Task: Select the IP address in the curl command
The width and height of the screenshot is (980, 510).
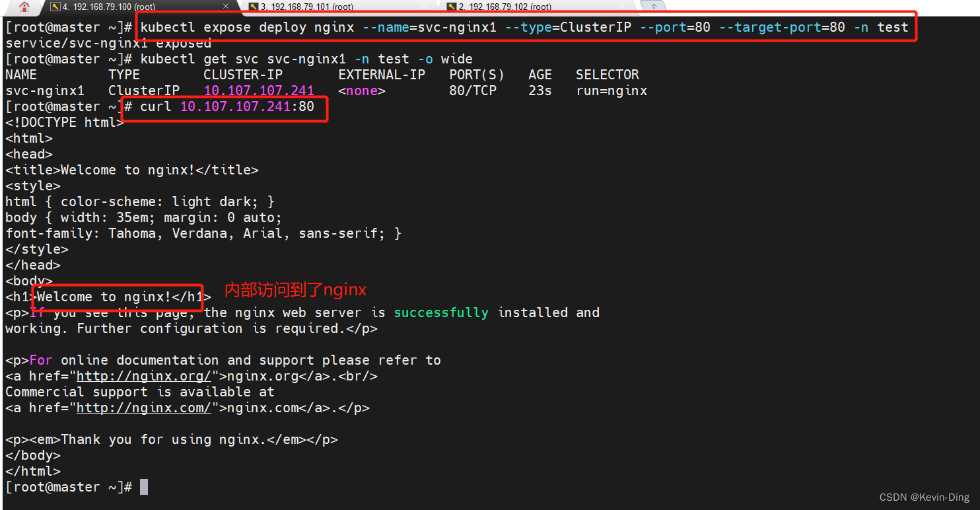Action: point(235,106)
